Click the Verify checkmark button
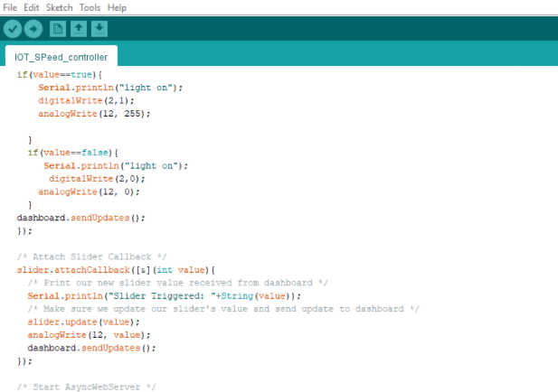This screenshot has width=558, height=392. click(13, 29)
